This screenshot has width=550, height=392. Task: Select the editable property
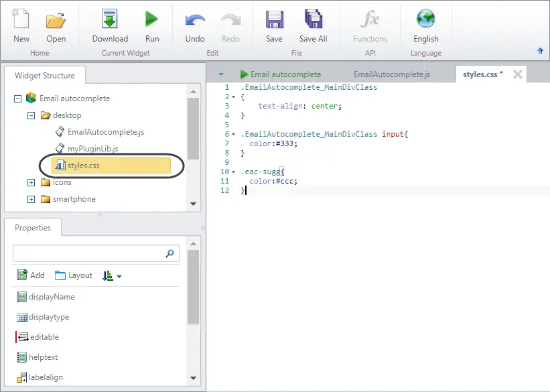(38, 337)
